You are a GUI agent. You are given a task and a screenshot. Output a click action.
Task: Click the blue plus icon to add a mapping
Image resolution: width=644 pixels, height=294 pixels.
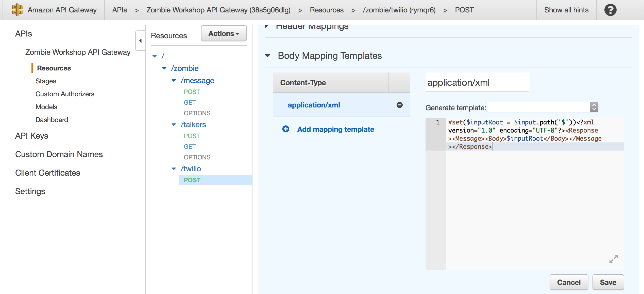pyautogui.click(x=286, y=129)
